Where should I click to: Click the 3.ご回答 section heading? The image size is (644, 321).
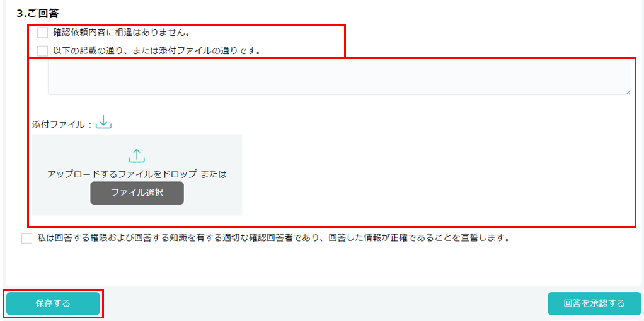pyautogui.click(x=38, y=13)
